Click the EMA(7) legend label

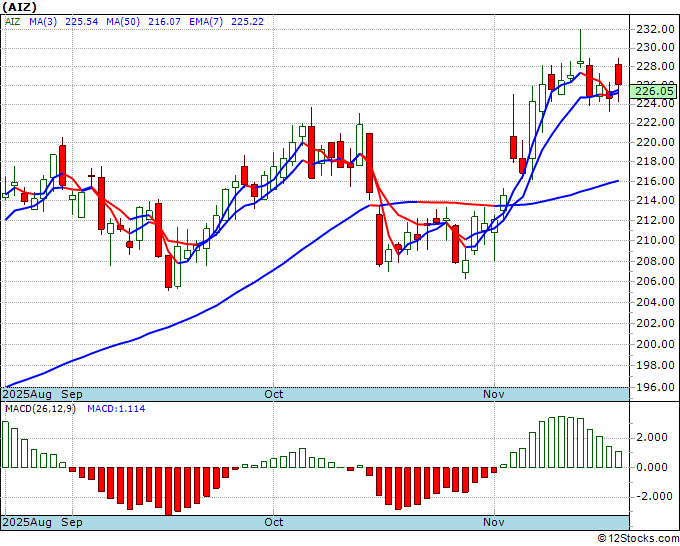(x=206, y=21)
